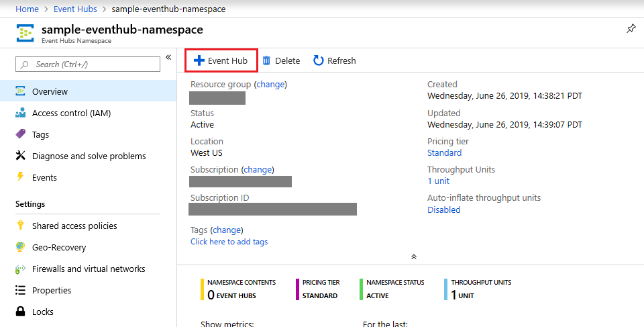Click the sample-eventhub-namespace breadcrumb text
The image size is (644, 327).
click(x=168, y=9)
